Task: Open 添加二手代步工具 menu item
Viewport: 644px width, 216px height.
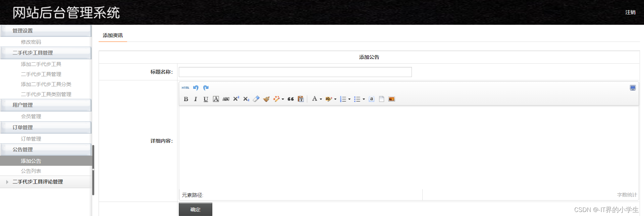Action: 41,64
